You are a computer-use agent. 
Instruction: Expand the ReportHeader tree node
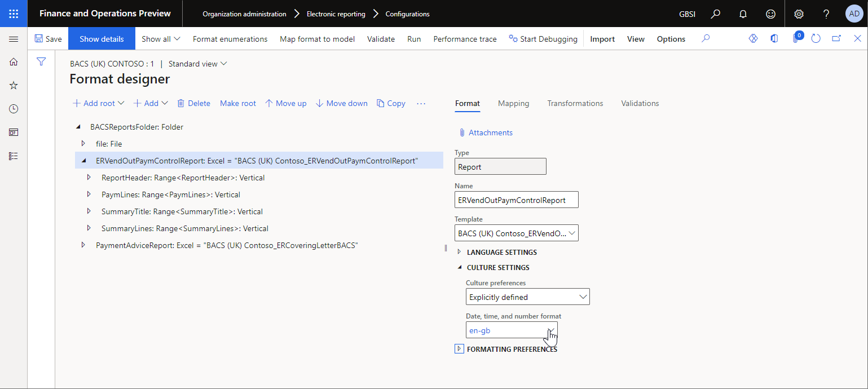pos(89,176)
